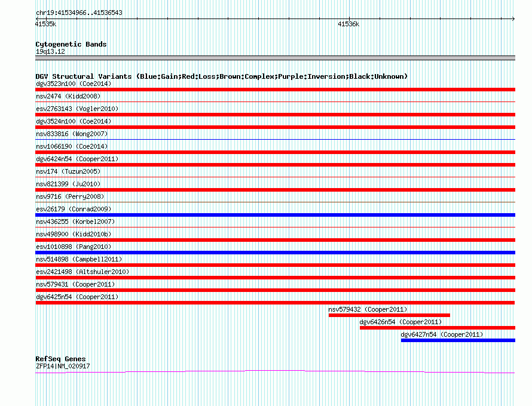Click the red bar under nsv579432
This screenshot has width=532, height=406.
[x=389, y=315]
